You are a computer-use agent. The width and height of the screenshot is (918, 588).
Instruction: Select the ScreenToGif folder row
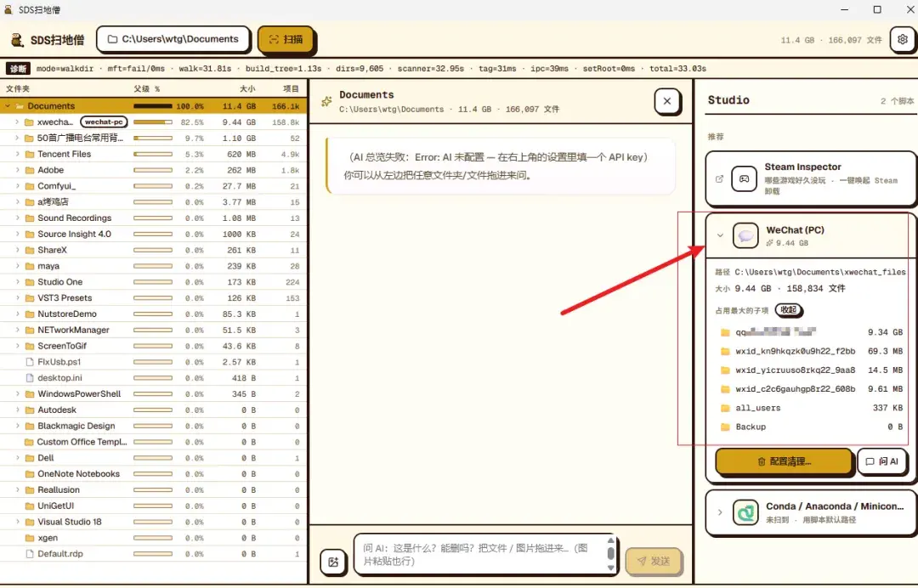click(153, 346)
